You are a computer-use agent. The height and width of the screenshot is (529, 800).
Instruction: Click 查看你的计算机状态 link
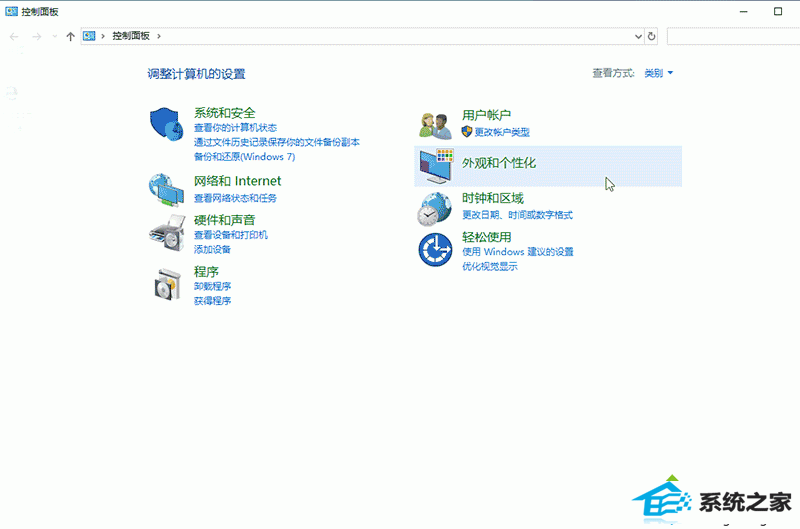click(x=235, y=128)
